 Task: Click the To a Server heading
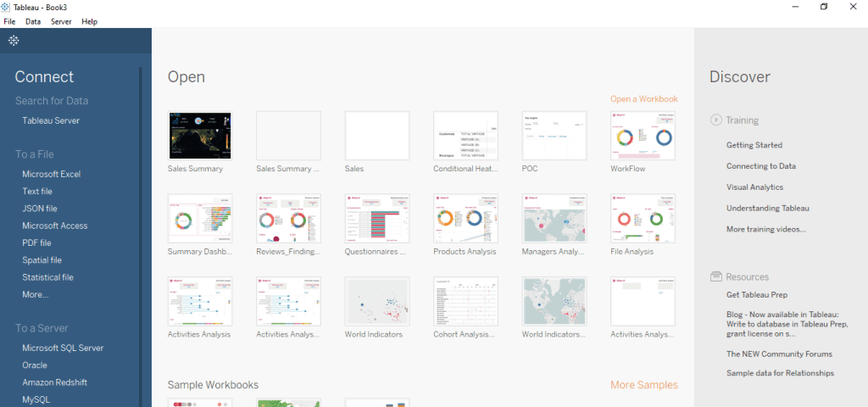coord(42,328)
